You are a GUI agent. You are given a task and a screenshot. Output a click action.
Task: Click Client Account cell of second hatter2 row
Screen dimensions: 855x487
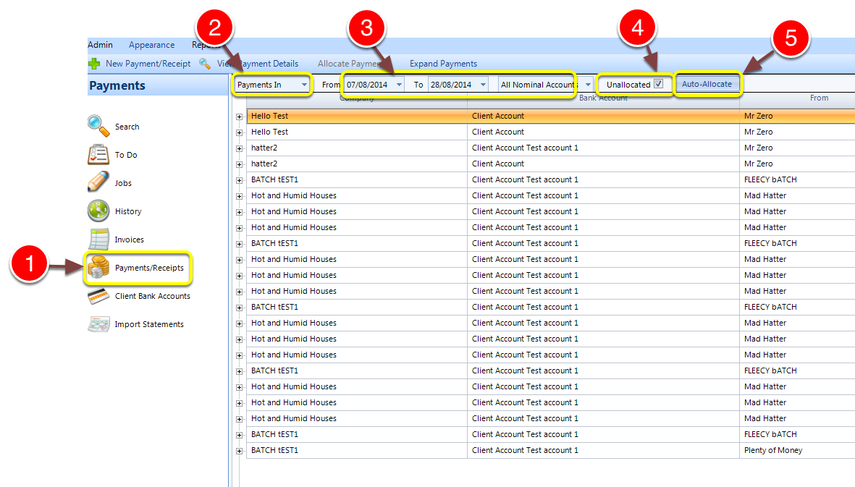[x=603, y=164]
